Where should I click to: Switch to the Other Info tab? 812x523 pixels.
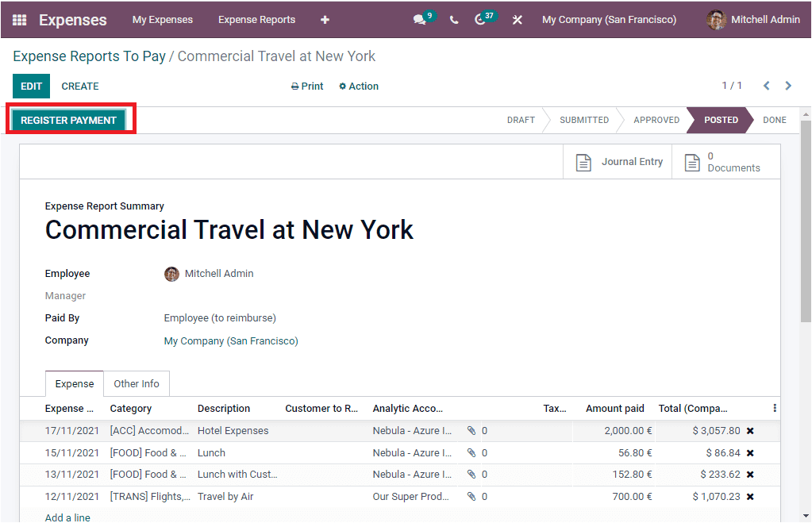(136, 383)
